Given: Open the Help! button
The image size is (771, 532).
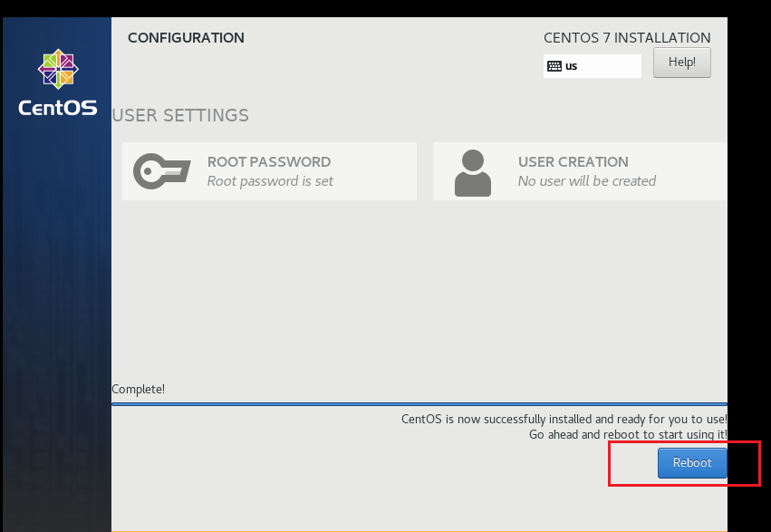Looking at the screenshot, I should 682,63.
